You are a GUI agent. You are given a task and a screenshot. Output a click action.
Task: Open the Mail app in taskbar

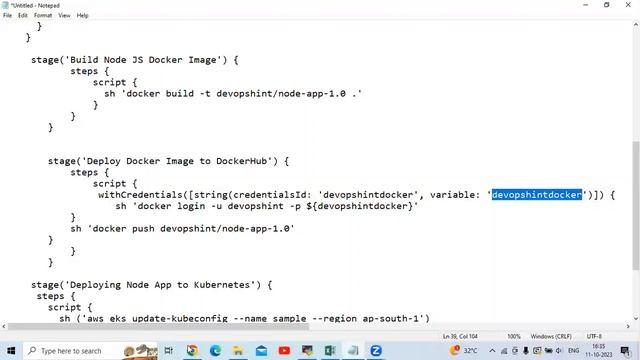[x=261, y=351]
